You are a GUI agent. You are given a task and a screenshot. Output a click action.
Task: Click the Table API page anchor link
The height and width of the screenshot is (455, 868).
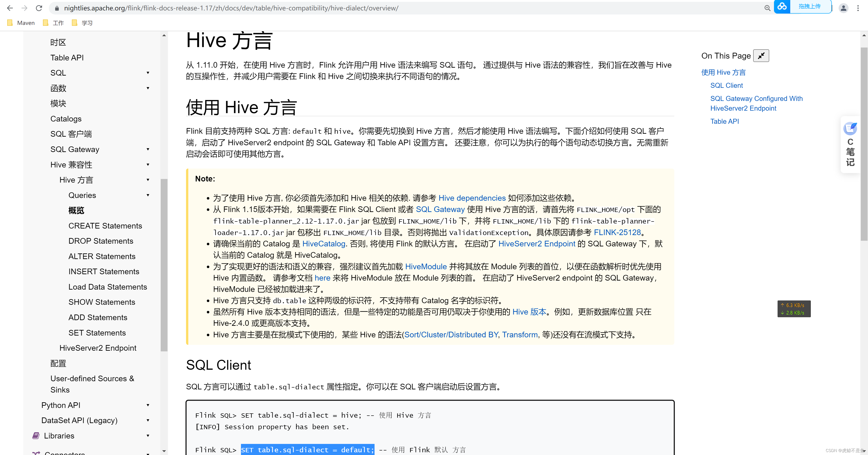(724, 121)
